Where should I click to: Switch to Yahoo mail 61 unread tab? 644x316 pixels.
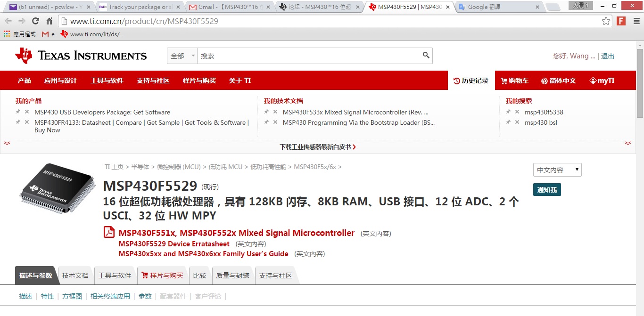click(x=49, y=7)
